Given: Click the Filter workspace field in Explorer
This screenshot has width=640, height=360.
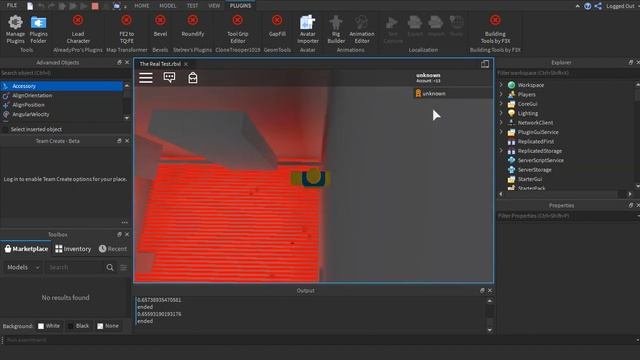Looking at the screenshot, I should click(x=567, y=73).
